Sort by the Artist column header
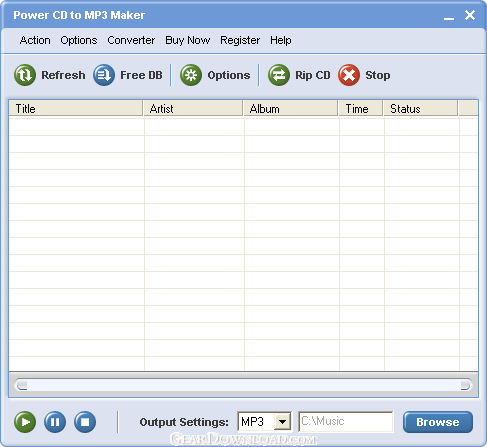 point(193,108)
